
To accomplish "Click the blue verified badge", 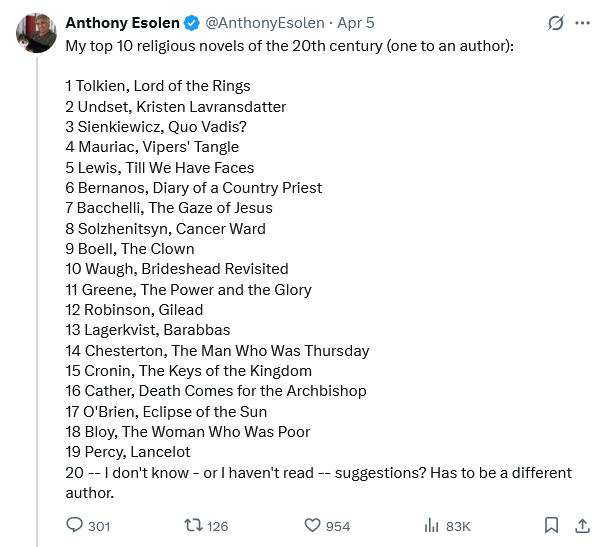I will [x=191, y=23].
